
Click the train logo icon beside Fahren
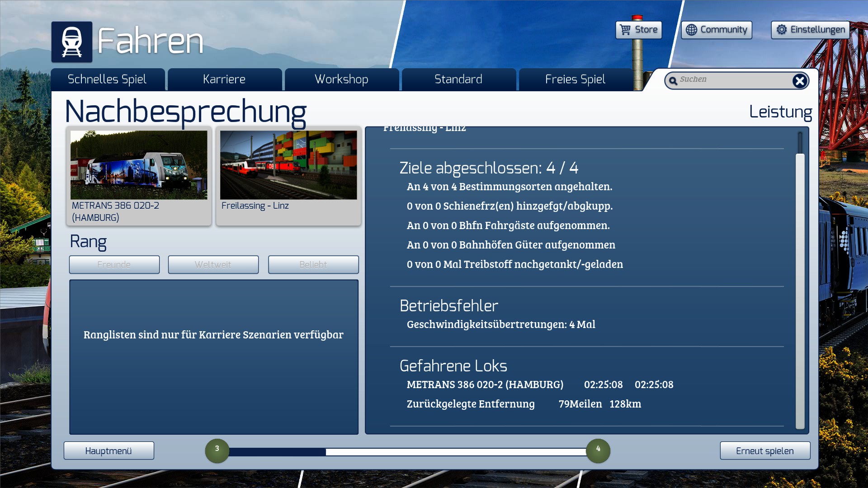[x=71, y=42]
